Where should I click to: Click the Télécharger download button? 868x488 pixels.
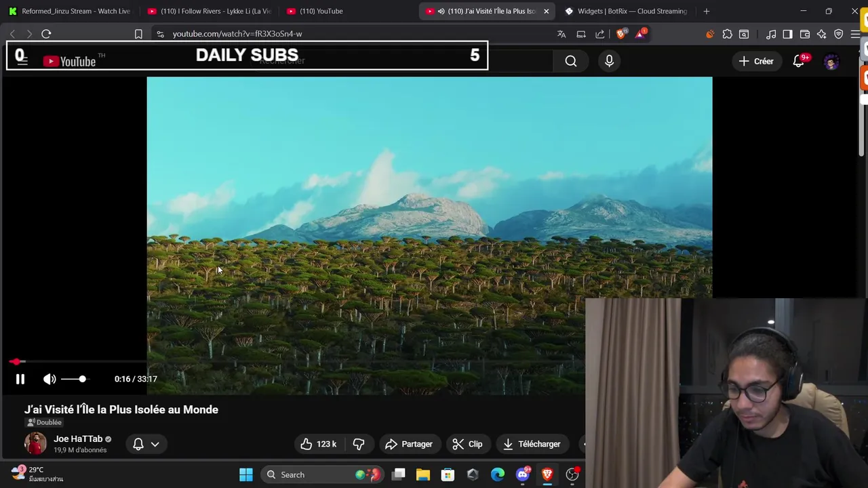[x=532, y=444]
